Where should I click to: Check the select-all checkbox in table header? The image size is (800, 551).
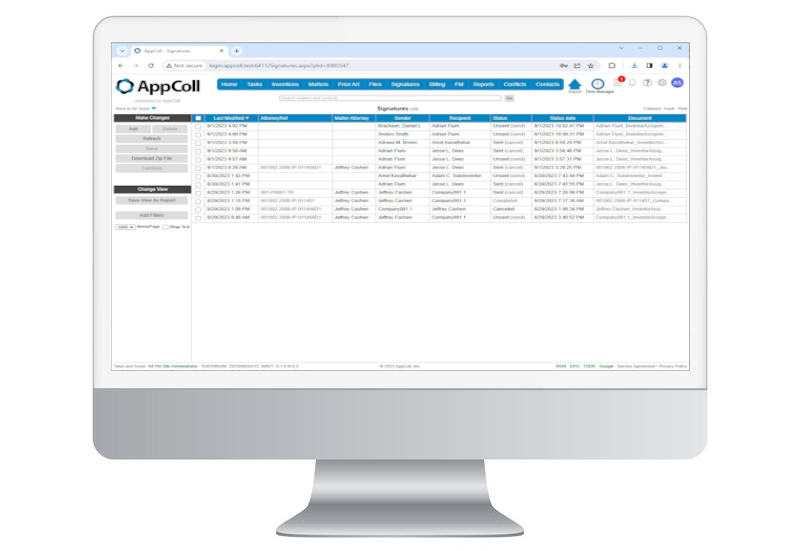(198, 118)
